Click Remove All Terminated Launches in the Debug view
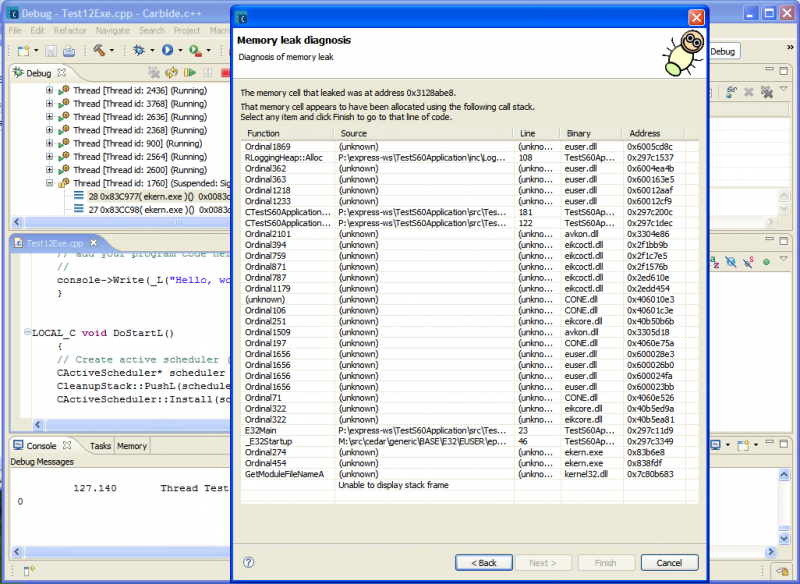The width and height of the screenshot is (800, 584). tap(154, 72)
